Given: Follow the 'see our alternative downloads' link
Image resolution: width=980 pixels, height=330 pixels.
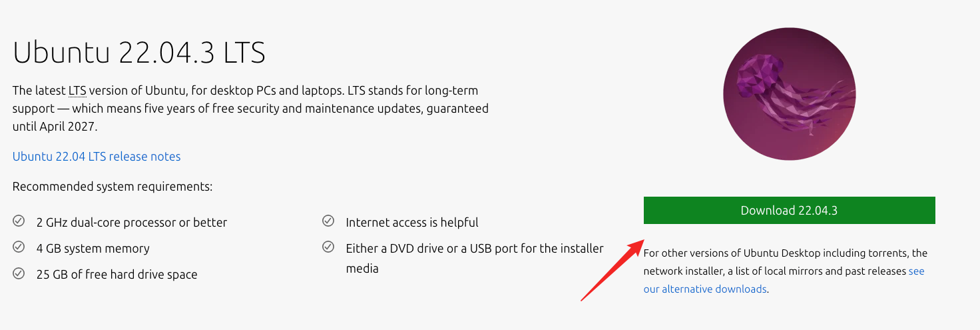Looking at the screenshot, I should pos(705,289).
